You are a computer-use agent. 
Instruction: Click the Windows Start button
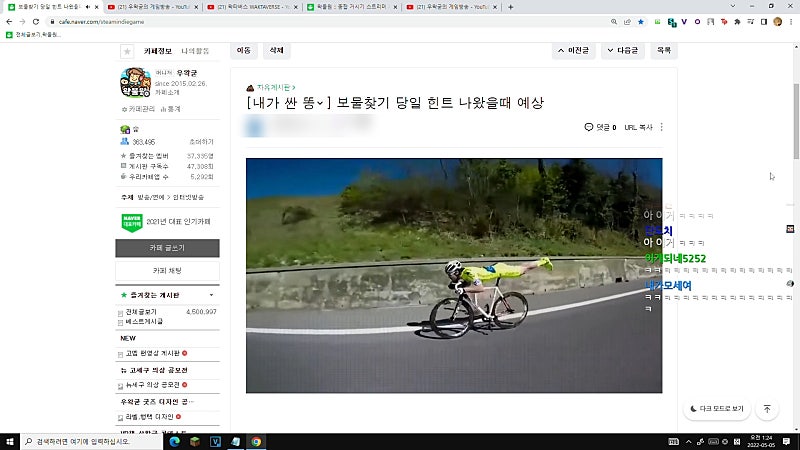pos(10,441)
